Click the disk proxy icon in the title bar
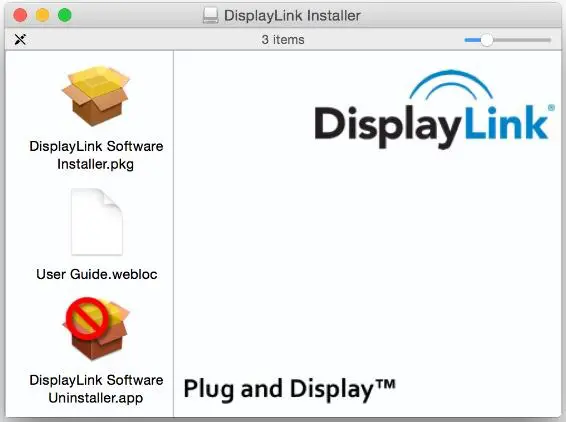The image size is (566, 422). click(x=210, y=16)
